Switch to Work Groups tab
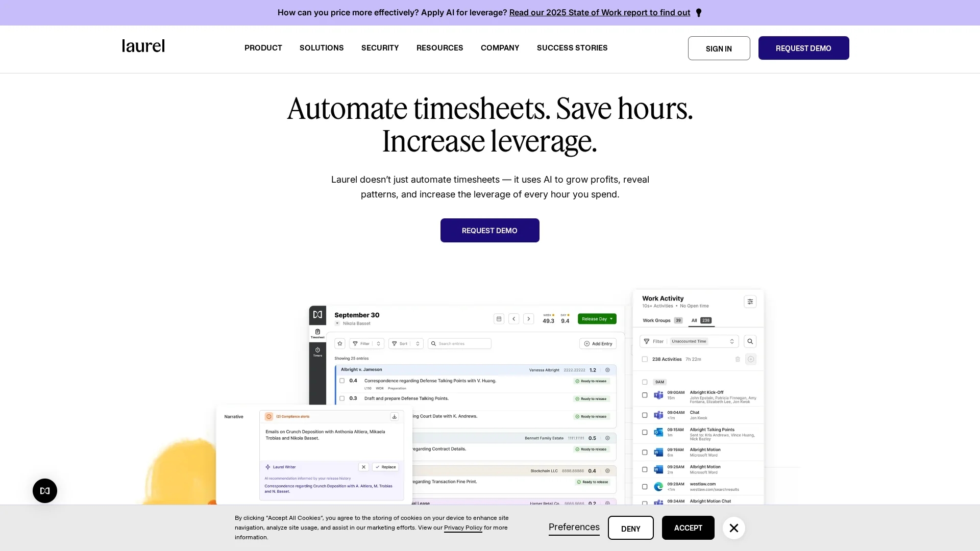The image size is (980, 551). point(663,320)
